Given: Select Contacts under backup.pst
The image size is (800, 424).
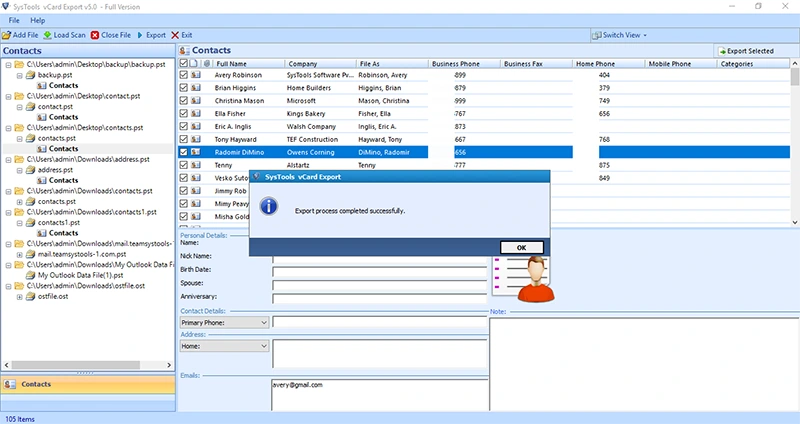Looking at the screenshot, I should click(x=63, y=86).
